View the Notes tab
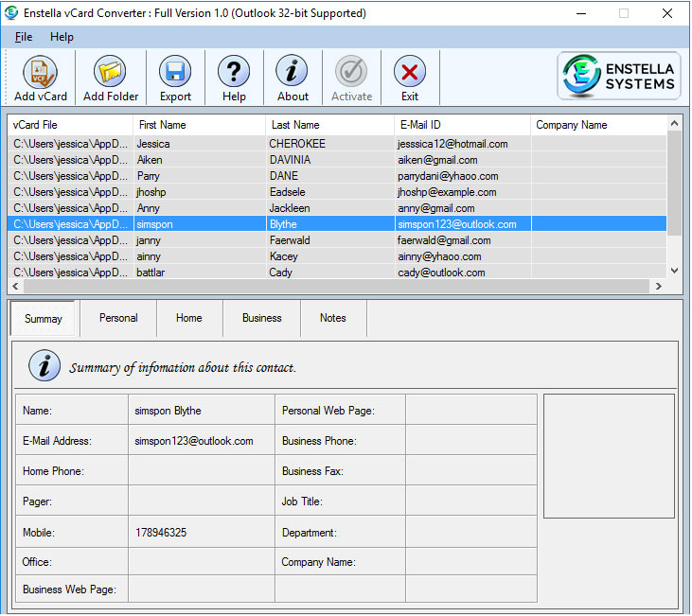Viewport: 692px width, 616px height. click(x=333, y=318)
